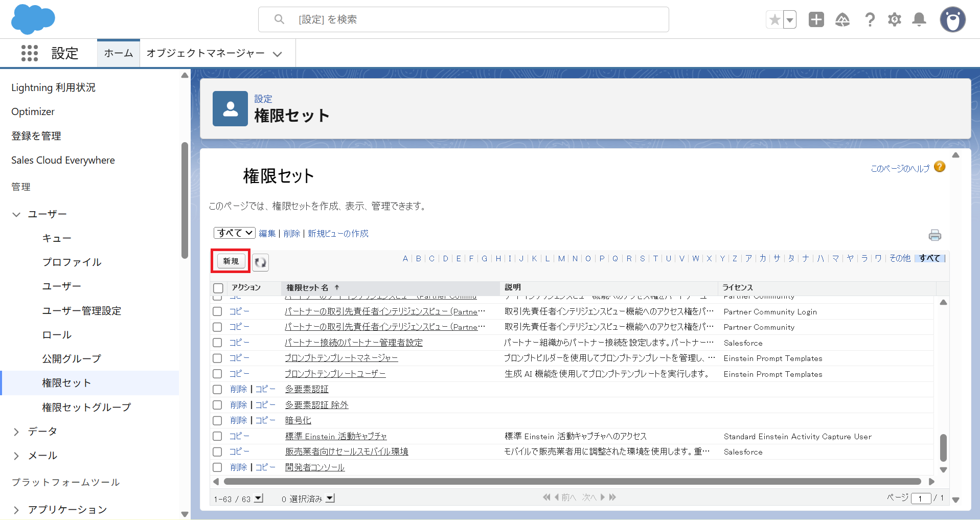Switch to the ホーム tab
The height and width of the screenshot is (520, 980).
(118, 53)
